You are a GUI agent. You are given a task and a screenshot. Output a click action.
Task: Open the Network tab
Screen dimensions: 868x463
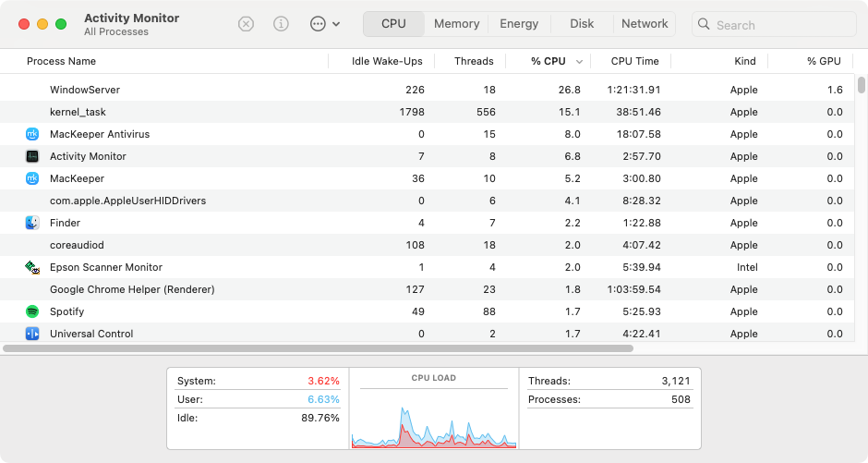click(x=645, y=24)
